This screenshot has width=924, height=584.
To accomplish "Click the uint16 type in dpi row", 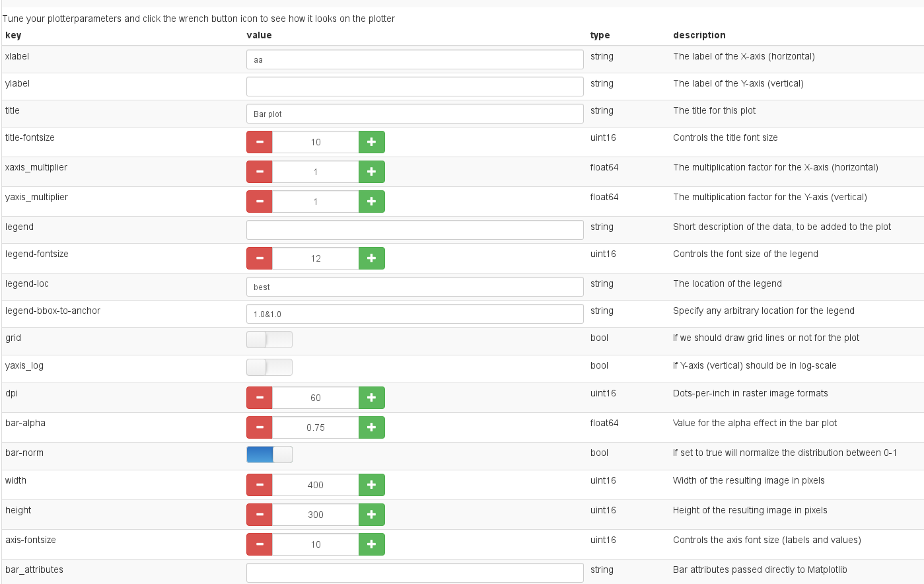I will click(603, 393).
